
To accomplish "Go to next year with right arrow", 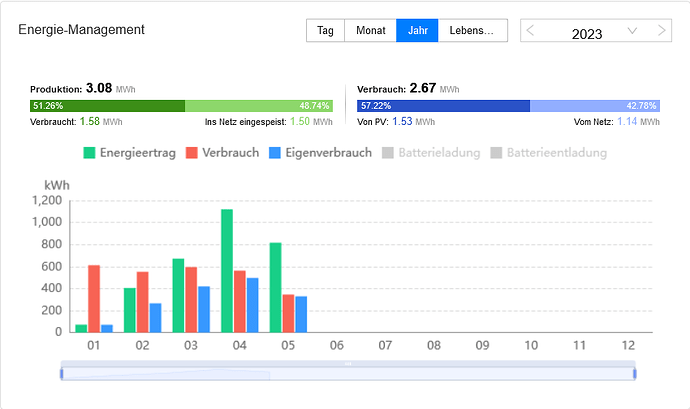I will (661, 30).
